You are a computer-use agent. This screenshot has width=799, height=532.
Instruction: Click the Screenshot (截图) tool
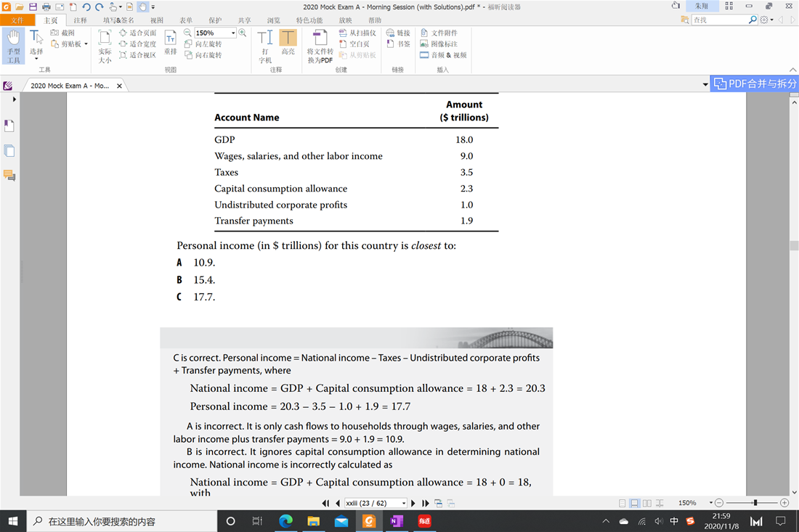62,33
